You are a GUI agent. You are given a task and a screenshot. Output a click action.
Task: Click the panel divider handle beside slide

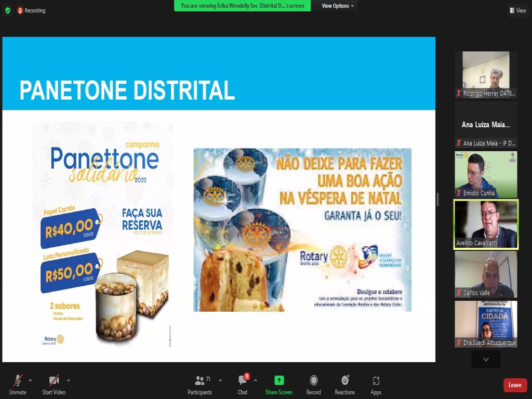[437, 199]
